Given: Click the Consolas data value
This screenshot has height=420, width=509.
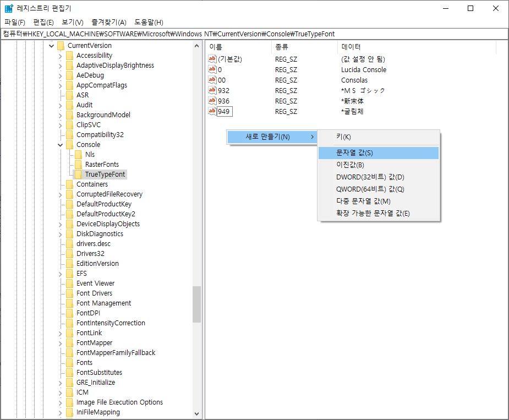Looking at the screenshot, I should coord(354,80).
